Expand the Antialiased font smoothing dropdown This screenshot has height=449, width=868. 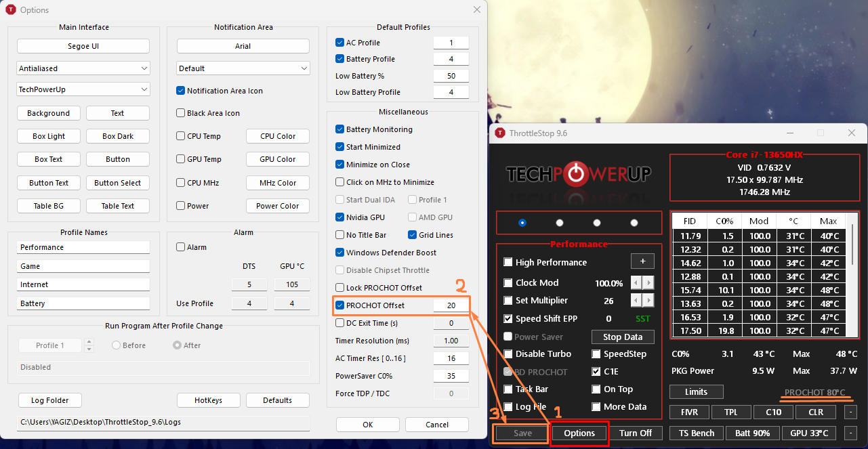[83, 68]
